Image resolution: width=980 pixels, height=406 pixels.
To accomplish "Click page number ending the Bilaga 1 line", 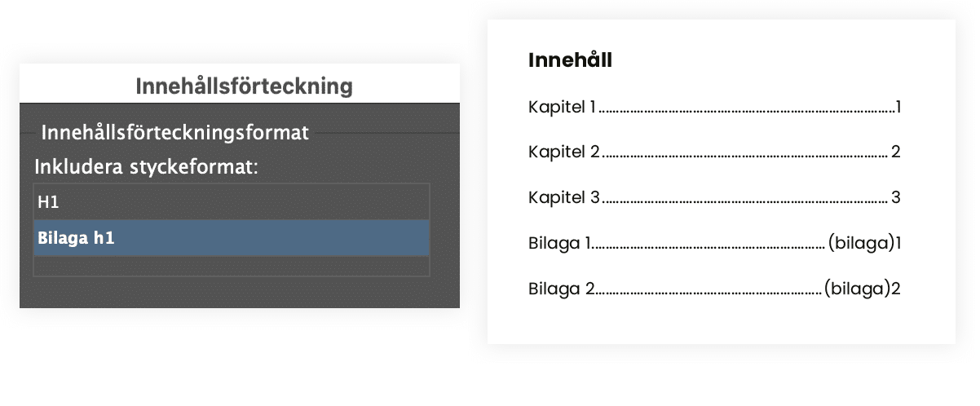I will pyautogui.click(x=897, y=242).
